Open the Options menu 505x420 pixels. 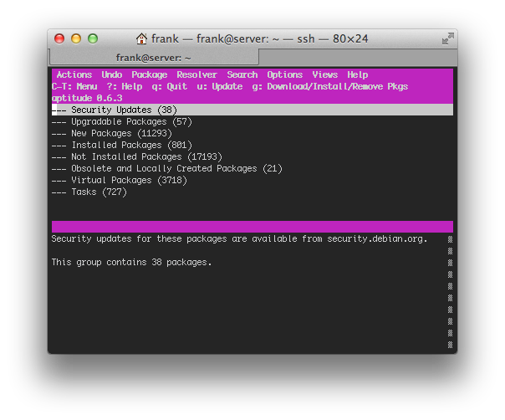pyautogui.click(x=285, y=75)
